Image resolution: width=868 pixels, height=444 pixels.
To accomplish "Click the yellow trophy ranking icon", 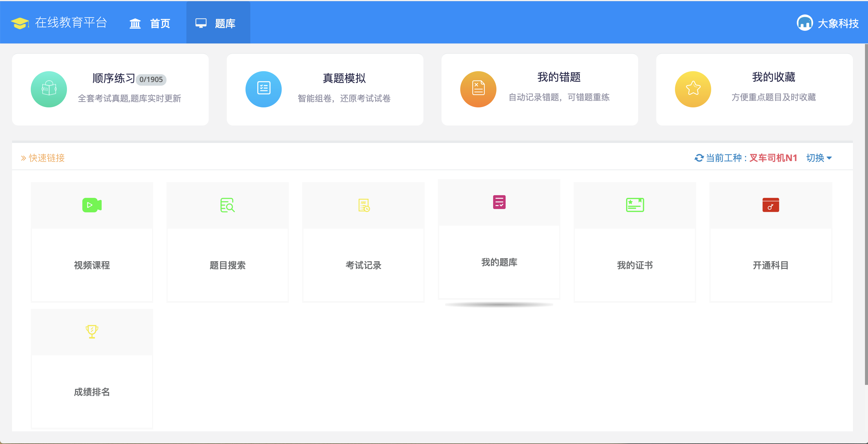I will (x=92, y=331).
